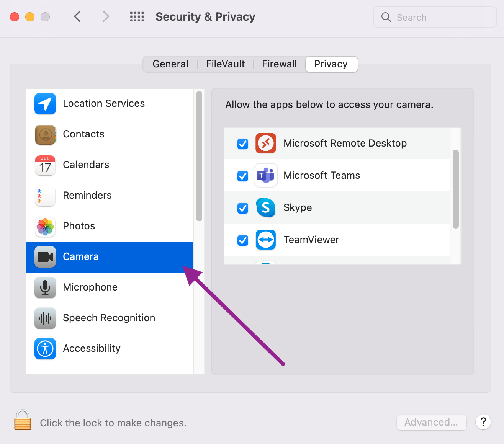Viewport: 504px width, 444px height.
Task: Select Accessibility in the privacy list
Action: [110, 349]
